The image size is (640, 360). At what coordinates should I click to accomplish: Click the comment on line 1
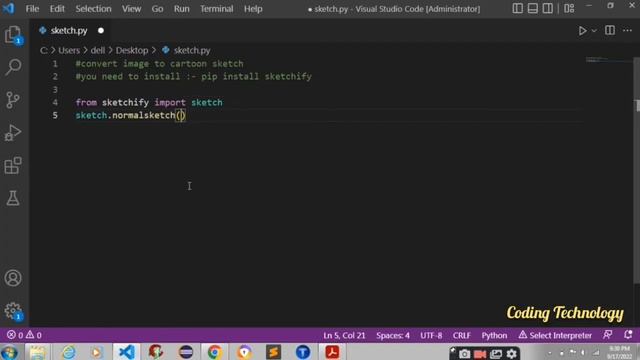coord(160,64)
